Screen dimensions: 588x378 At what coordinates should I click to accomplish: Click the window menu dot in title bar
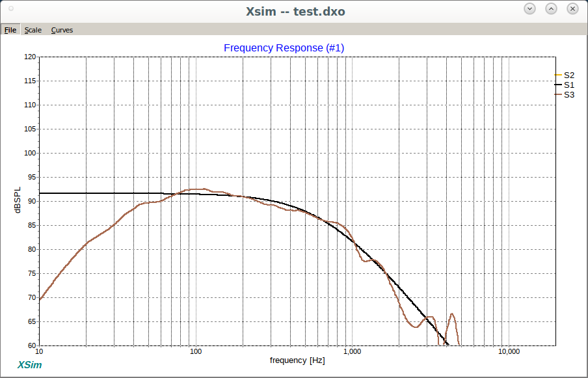pyautogui.click(x=11, y=8)
